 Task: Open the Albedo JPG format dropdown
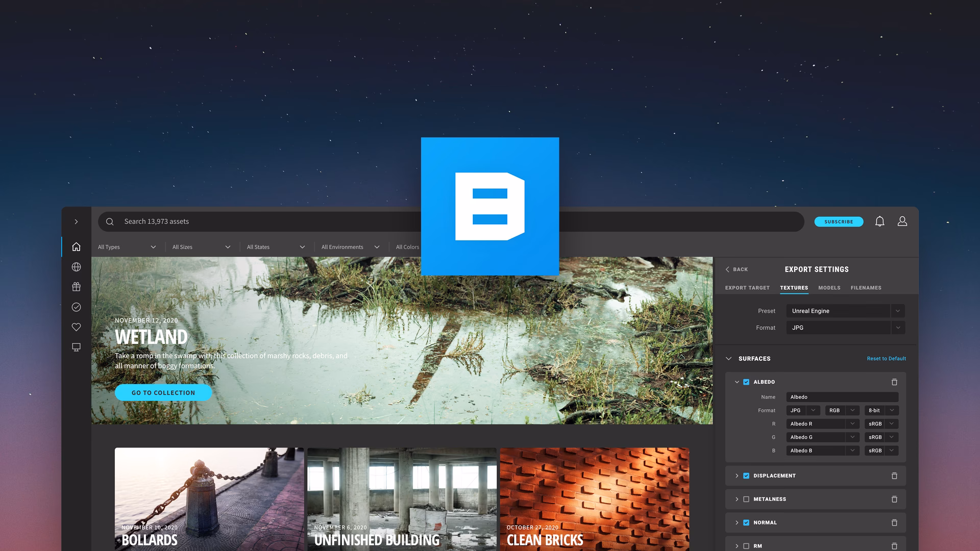pos(803,411)
